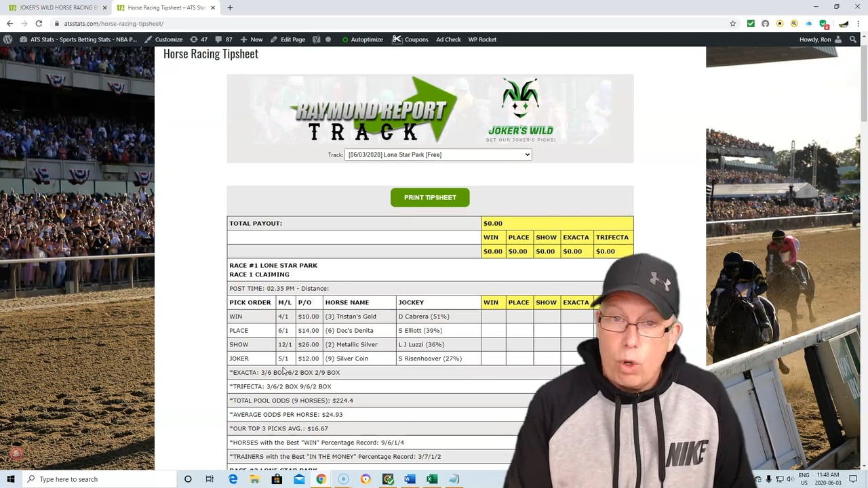868x488 pixels.
Task: Open Excel from the Windows taskbar
Action: (431, 479)
